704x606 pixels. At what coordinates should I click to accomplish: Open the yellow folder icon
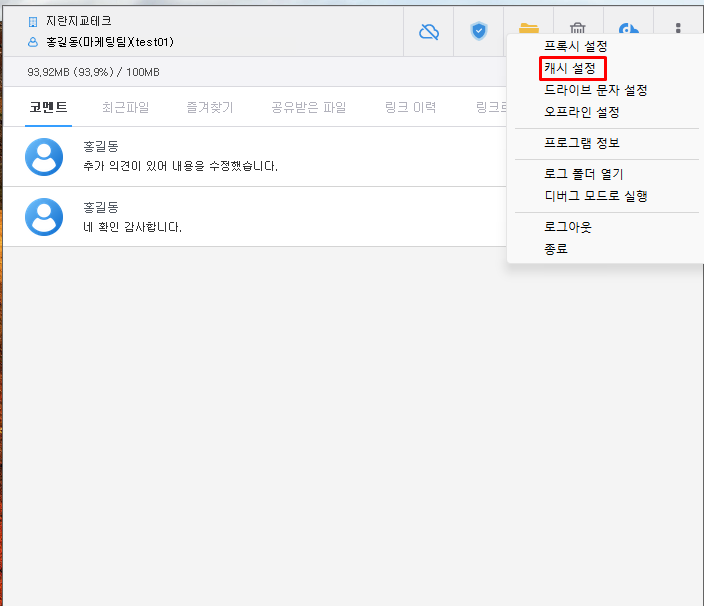528,29
